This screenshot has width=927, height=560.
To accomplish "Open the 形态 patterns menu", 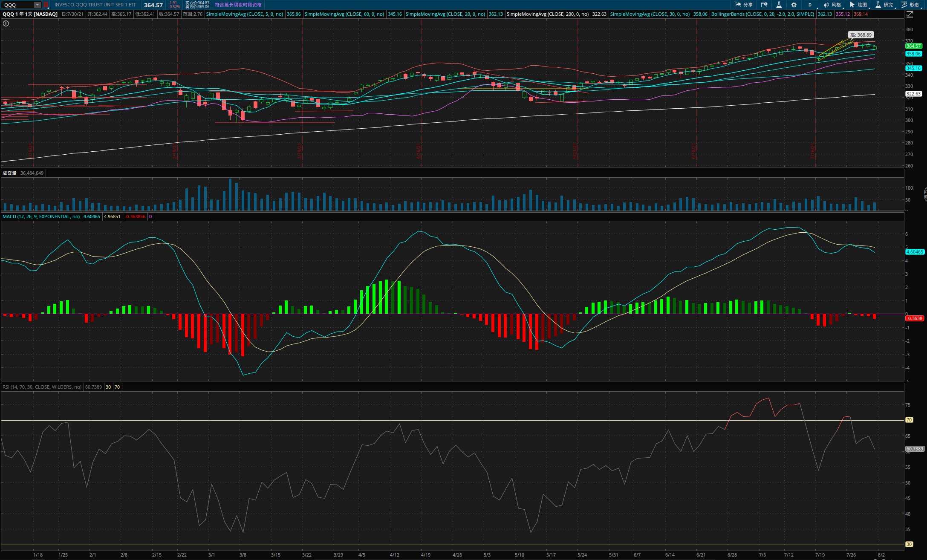I will 910,5.
